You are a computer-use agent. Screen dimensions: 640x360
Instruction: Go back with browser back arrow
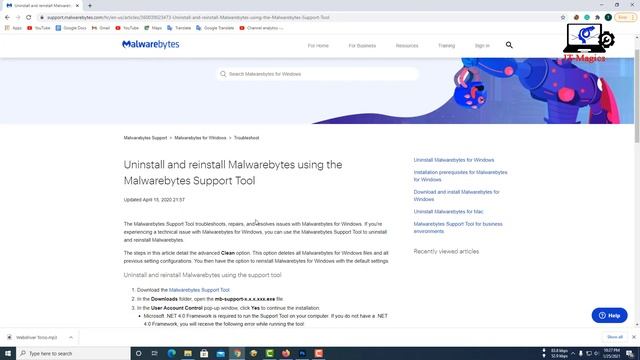click(7, 18)
